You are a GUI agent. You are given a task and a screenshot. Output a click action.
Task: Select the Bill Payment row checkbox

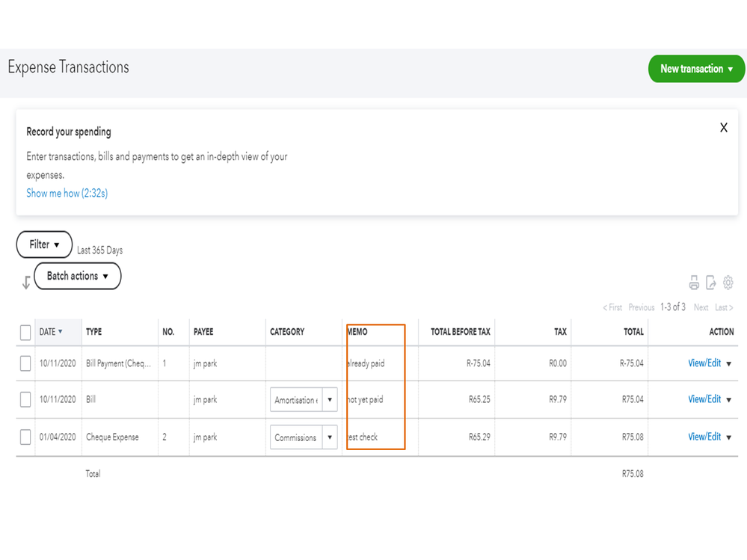(x=25, y=363)
